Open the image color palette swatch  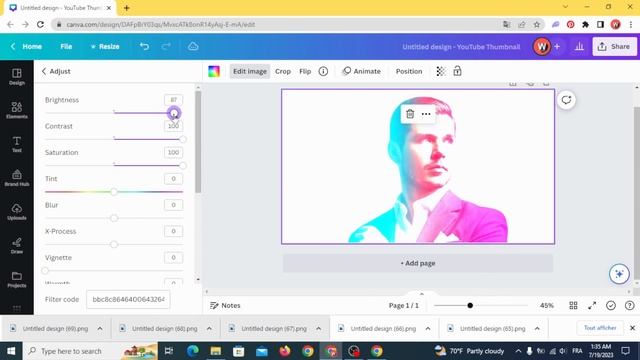(214, 71)
